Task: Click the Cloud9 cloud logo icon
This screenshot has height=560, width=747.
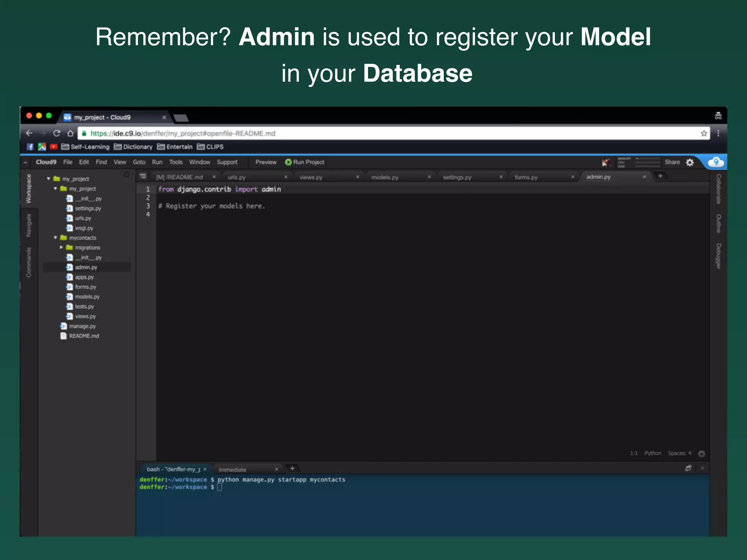Action: 716,162
